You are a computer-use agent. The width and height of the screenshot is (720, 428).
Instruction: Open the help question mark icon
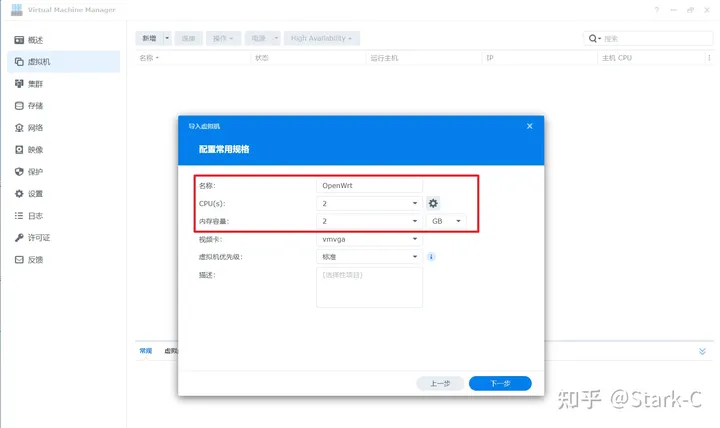click(x=657, y=10)
